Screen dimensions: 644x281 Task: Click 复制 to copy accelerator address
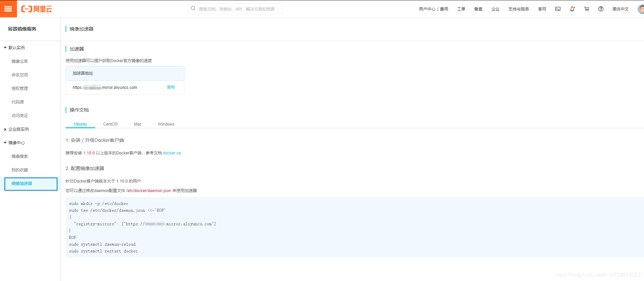(x=171, y=87)
